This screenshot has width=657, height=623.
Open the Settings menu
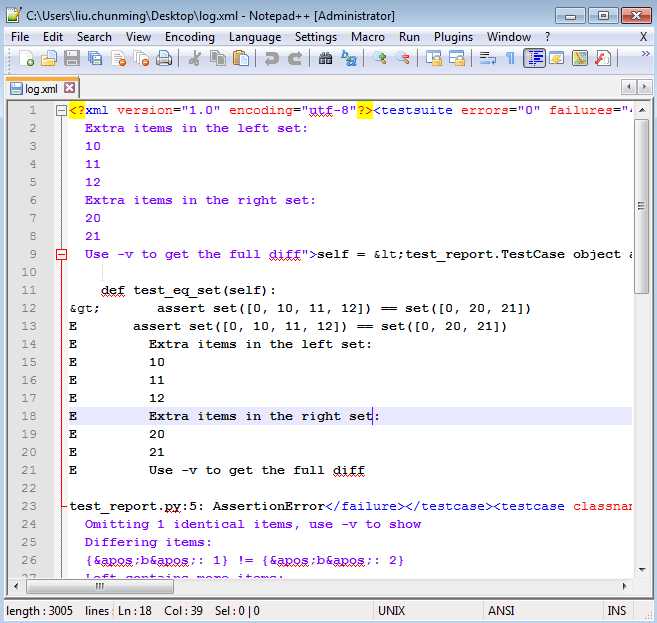tap(316, 37)
